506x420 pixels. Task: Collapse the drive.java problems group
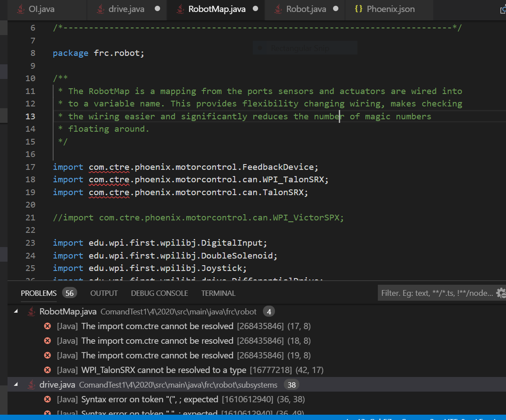(x=16, y=385)
